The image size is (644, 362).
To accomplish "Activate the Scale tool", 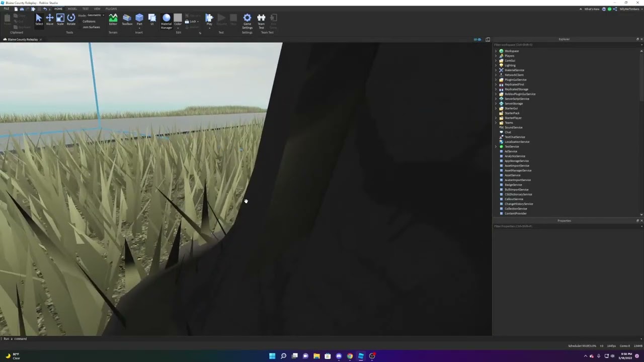I will pos(60,20).
